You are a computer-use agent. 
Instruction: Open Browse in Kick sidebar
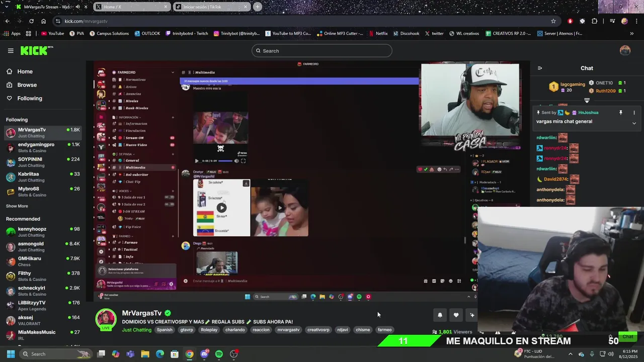27,85
